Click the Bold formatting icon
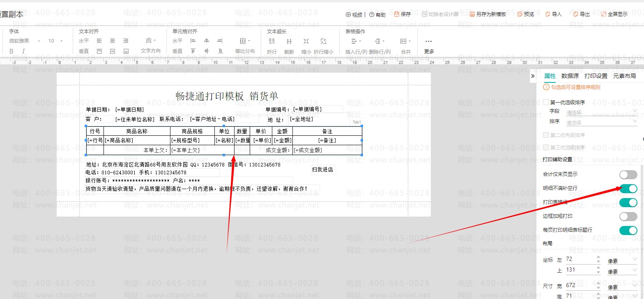Screen dimensions: 644x299 click(11, 51)
